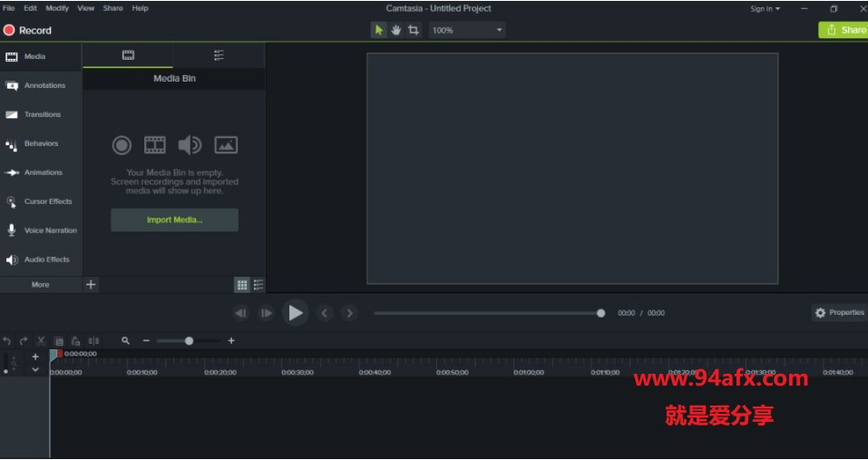Open the Transitions panel

tap(41, 114)
